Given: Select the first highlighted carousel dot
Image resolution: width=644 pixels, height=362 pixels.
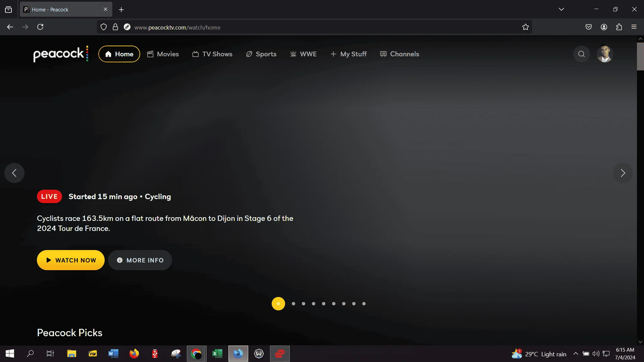Looking at the screenshot, I should pos(278,304).
